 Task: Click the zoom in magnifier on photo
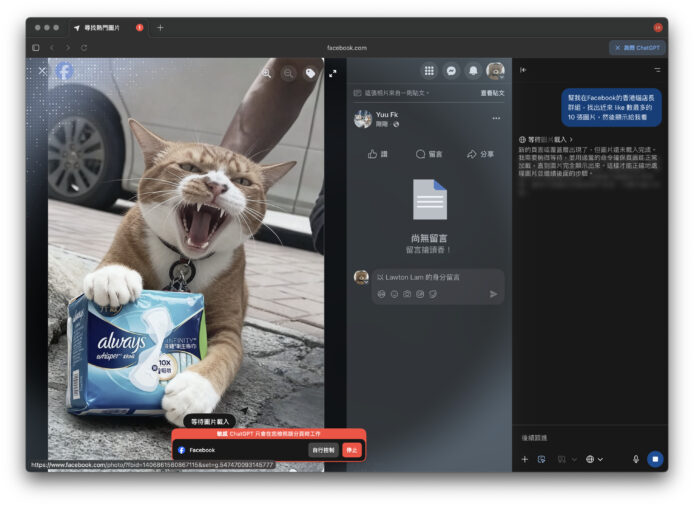pyautogui.click(x=267, y=73)
